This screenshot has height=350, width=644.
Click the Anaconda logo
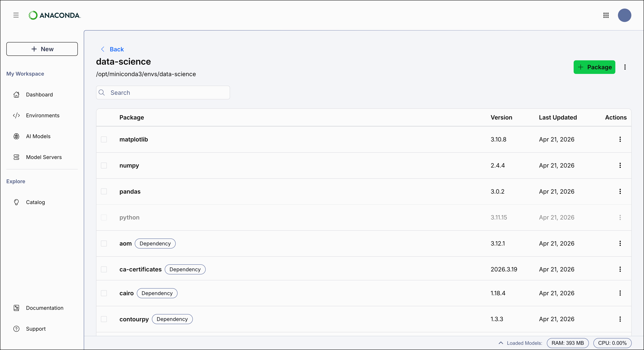pyautogui.click(x=55, y=15)
